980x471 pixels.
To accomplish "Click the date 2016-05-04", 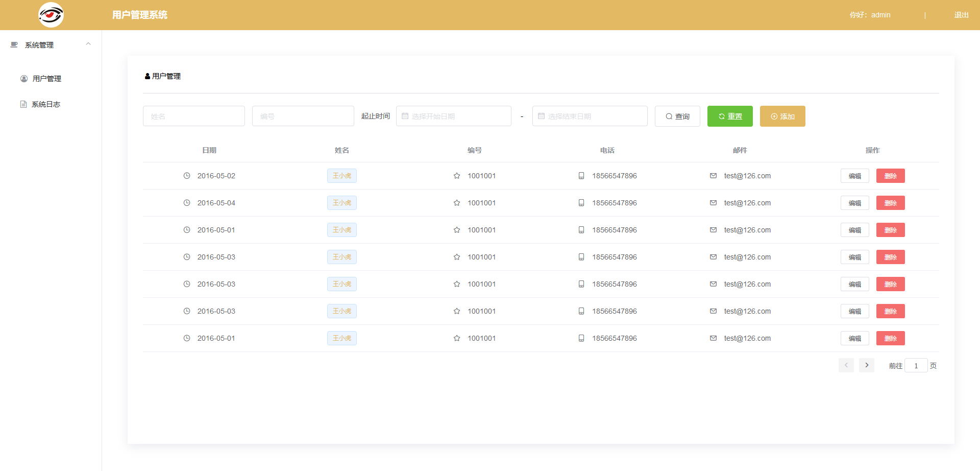I will (x=216, y=203).
